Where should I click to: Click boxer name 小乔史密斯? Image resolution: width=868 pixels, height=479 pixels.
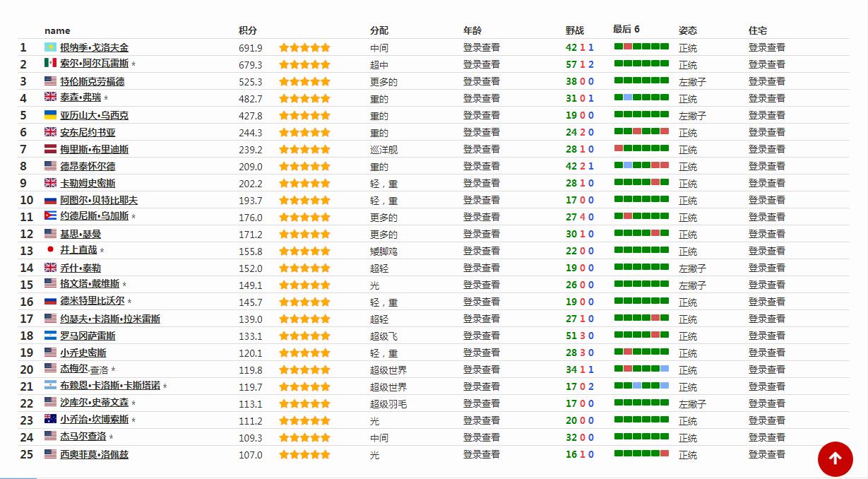click(83, 353)
